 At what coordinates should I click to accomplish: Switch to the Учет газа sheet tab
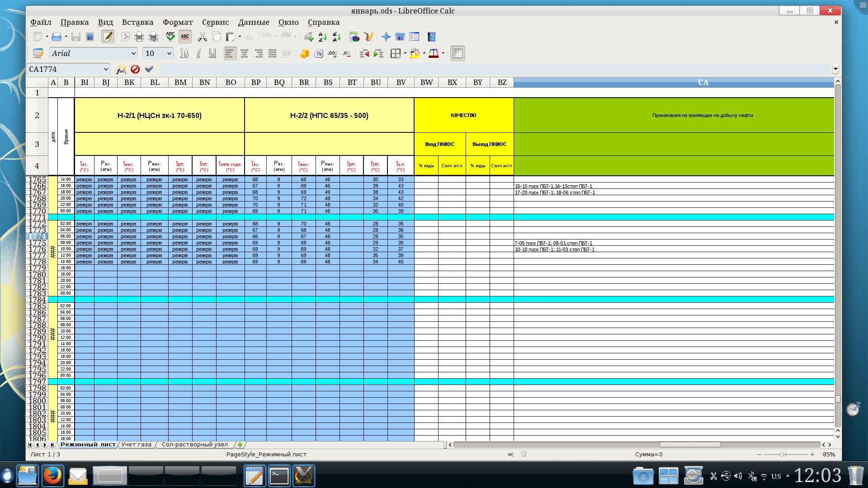tap(136, 445)
